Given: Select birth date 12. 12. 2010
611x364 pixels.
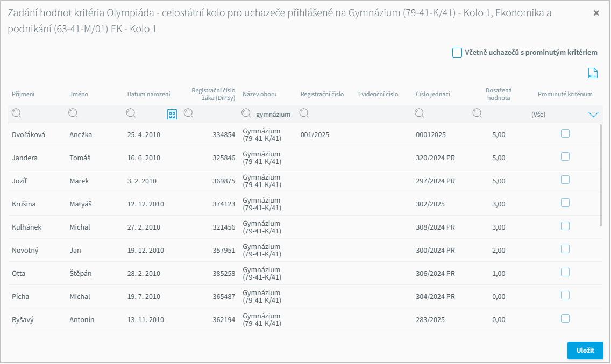Looking at the screenshot, I should tap(146, 204).
